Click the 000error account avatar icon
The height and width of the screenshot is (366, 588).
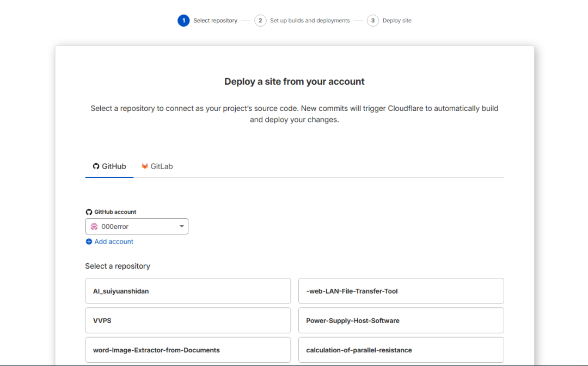[94, 227]
